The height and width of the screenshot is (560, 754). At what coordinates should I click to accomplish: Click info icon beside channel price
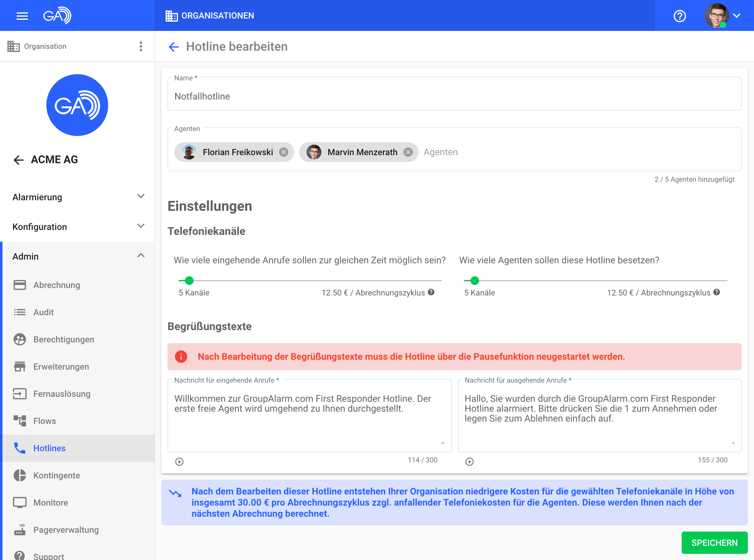[431, 292]
